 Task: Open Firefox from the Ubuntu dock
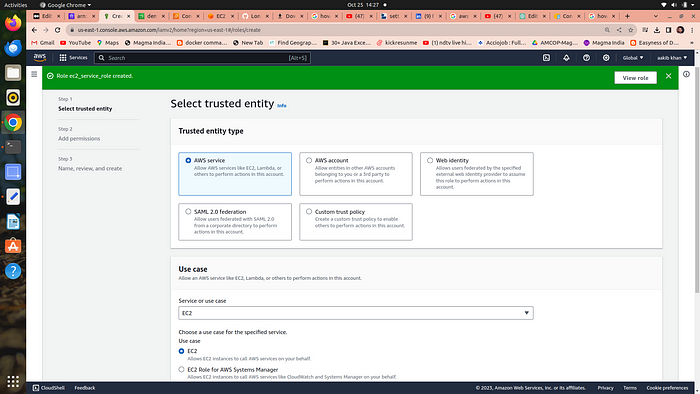click(x=13, y=23)
